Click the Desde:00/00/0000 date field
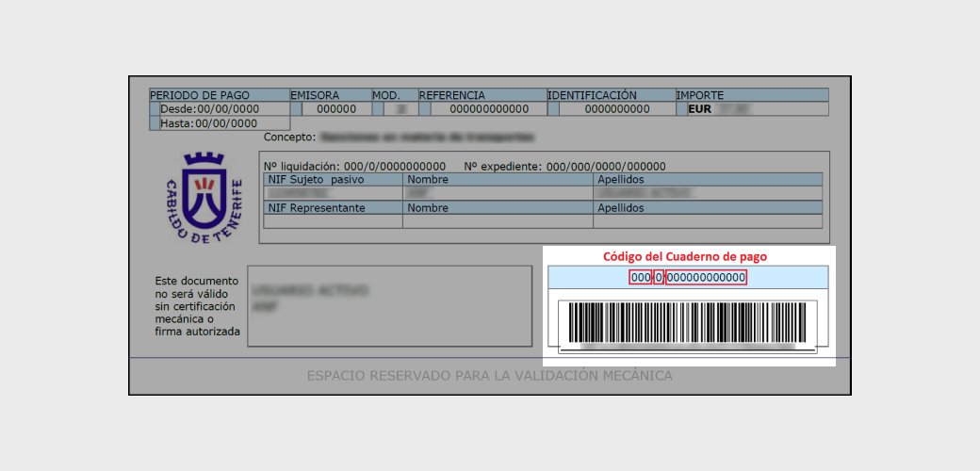 tap(219, 108)
